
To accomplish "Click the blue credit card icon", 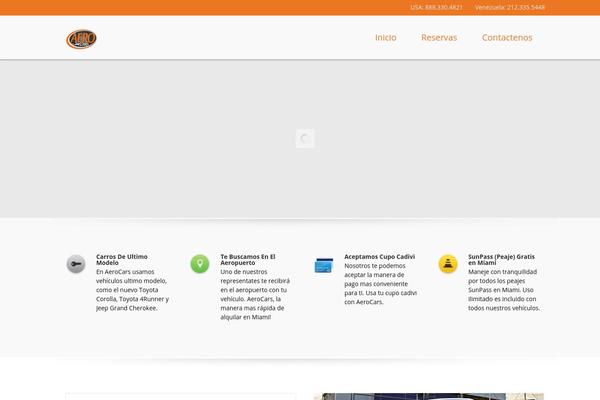I will (324, 265).
